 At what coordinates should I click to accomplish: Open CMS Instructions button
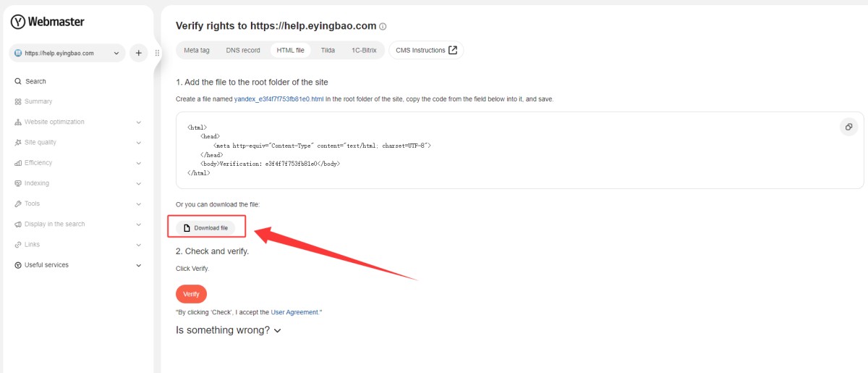click(426, 50)
